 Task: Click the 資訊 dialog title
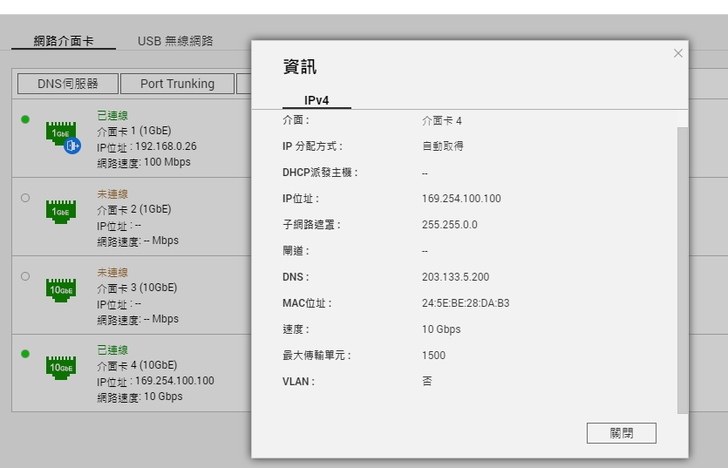pyautogui.click(x=300, y=66)
